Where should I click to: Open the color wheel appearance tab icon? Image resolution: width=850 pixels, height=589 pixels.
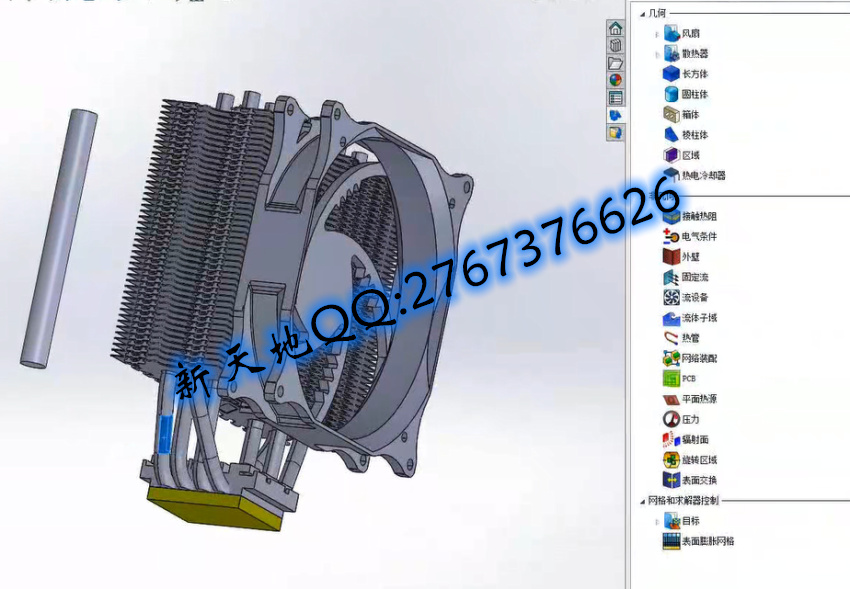(616, 80)
